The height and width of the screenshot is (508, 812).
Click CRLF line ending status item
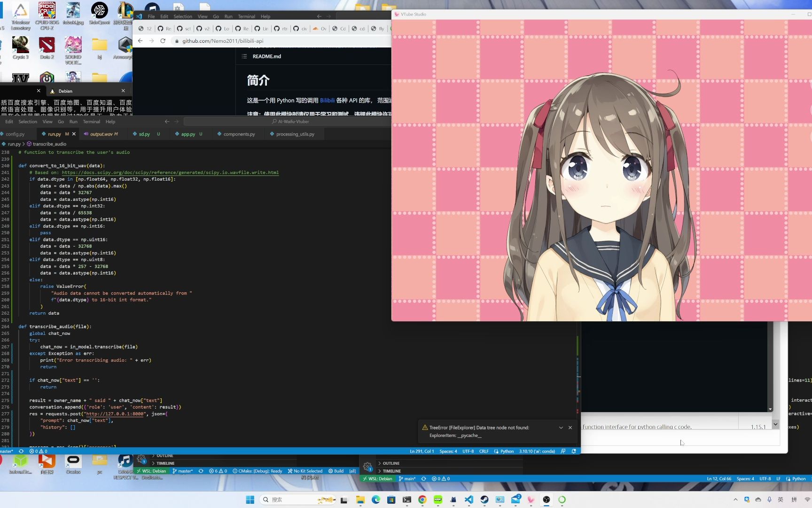point(484,452)
